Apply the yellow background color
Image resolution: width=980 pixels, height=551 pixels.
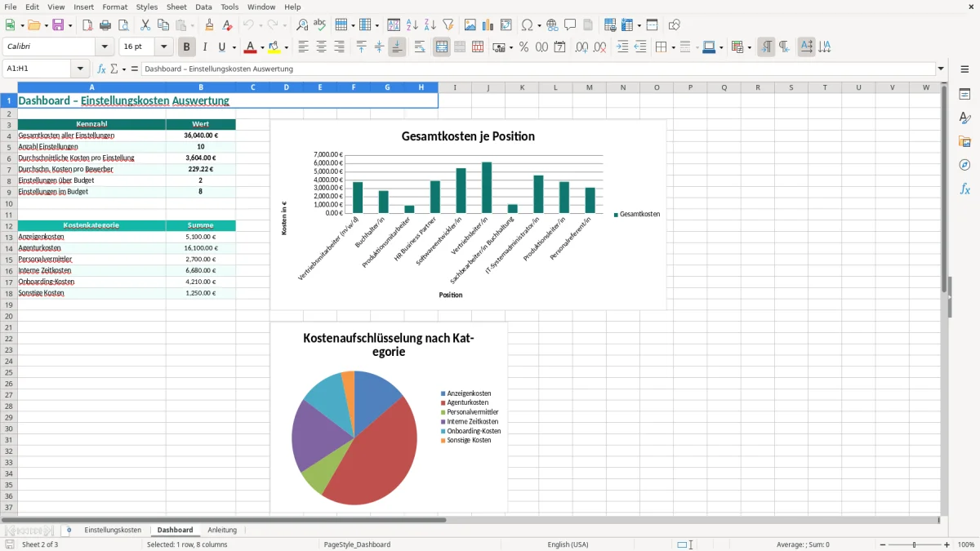coord(274,47)
